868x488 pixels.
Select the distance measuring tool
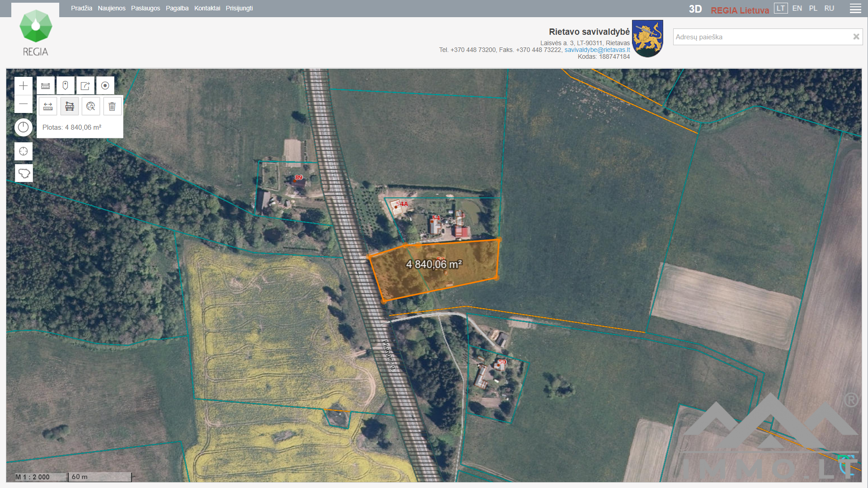(48, 107)
